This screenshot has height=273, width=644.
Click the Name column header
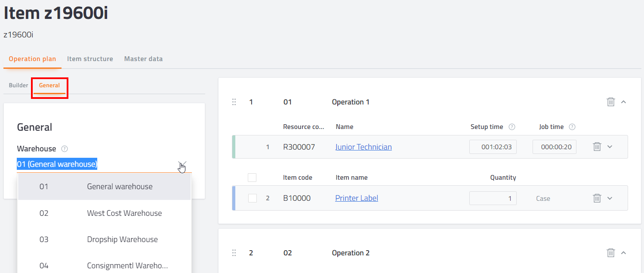click(x=345, y=127)
